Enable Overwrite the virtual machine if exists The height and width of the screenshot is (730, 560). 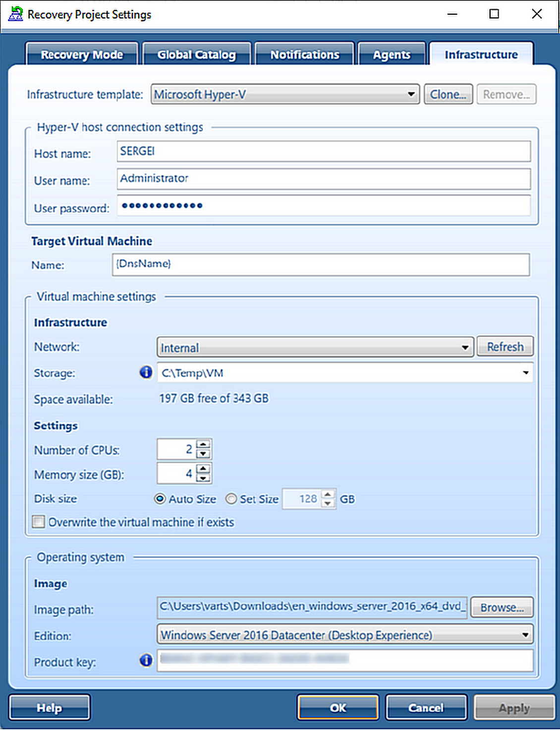point(38,522)
